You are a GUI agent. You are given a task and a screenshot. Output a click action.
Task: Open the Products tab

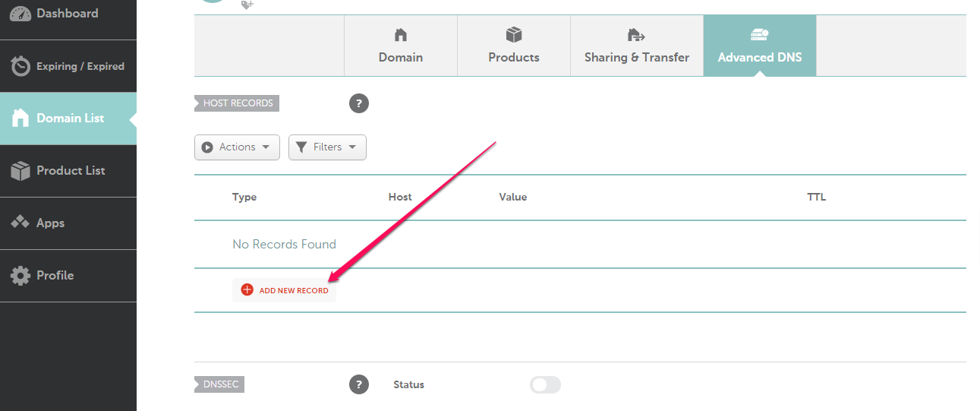pos(514,47)
